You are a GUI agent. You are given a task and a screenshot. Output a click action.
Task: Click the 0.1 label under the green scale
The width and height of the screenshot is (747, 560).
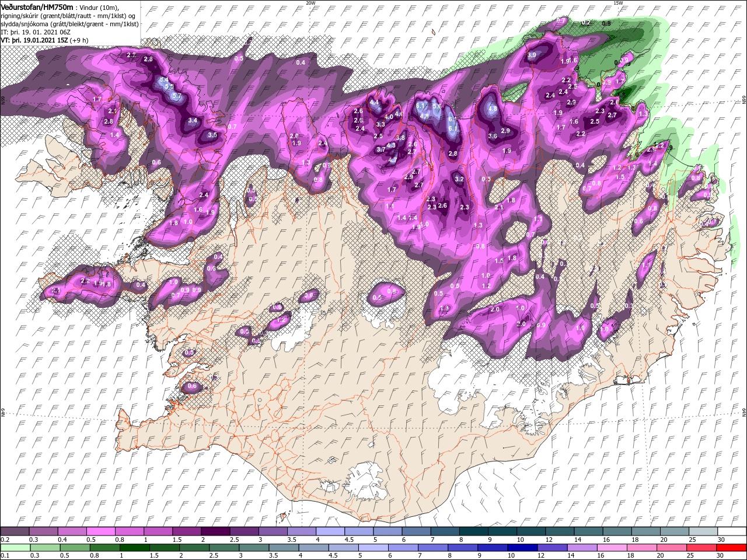[x=4, y=555]
